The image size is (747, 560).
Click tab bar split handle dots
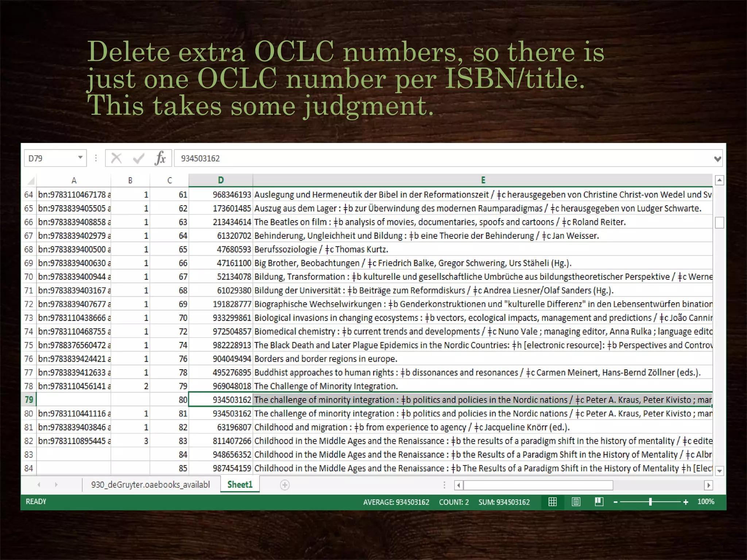pos(444,485)
